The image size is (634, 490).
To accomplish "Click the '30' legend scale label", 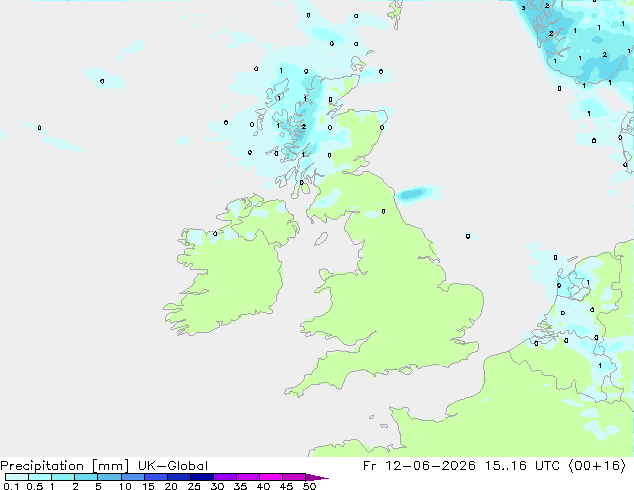I will pyautogui.click(x=217, y=486).
